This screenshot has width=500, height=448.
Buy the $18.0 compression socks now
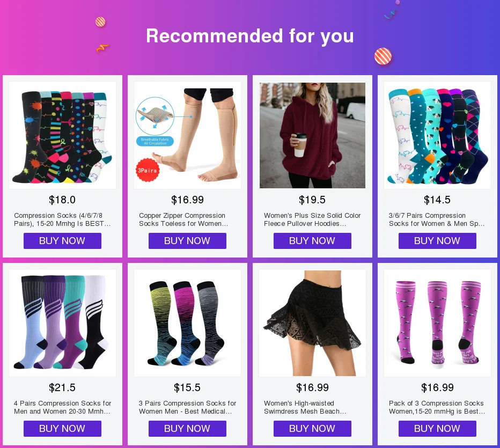point(62,241)
